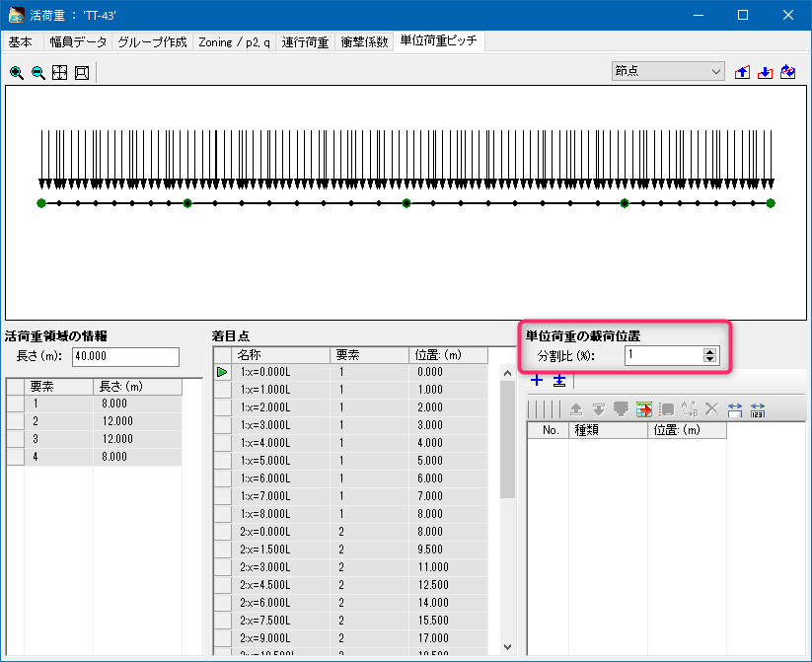Image resolution: width=812 pixels, height=662 pixels.
Task: Select the row 1:x=8.000L
Action: point(350,514)
